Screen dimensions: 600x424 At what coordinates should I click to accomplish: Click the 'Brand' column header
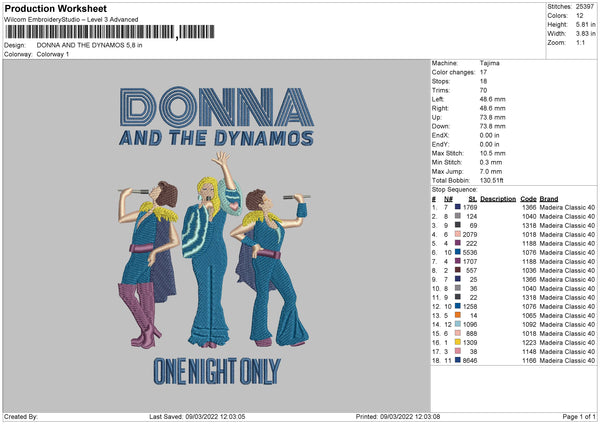(549, 199)
